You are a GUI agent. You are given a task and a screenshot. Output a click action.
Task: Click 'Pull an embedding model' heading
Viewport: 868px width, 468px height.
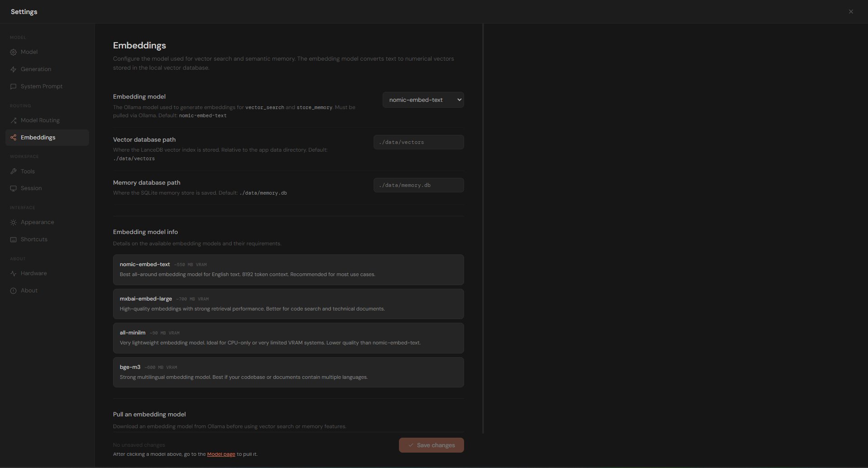coord(149,414)
